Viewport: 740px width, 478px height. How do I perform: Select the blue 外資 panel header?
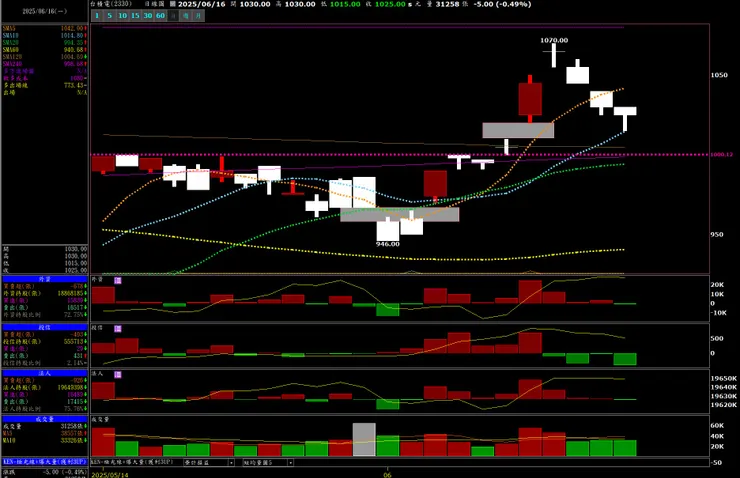click(x=45, y=279)
